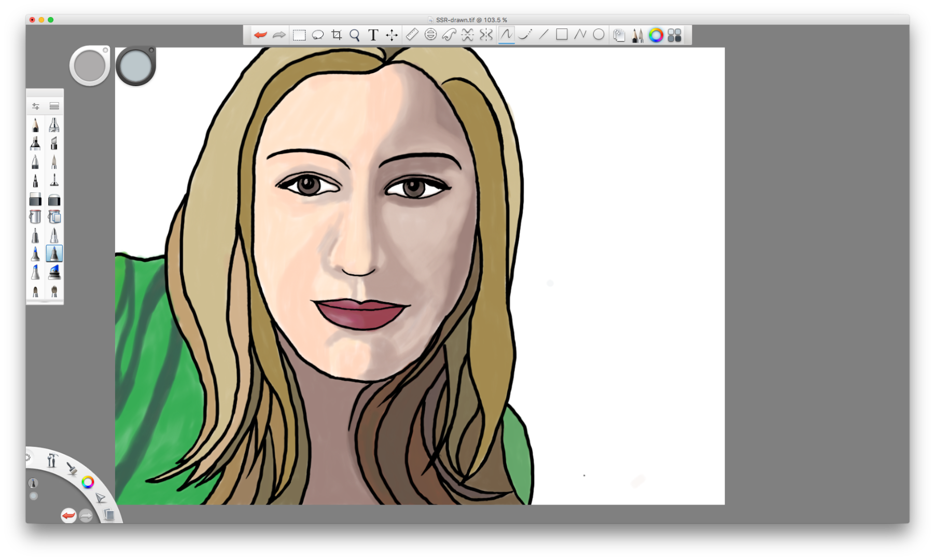This screenshot has width=935, height=560.
Task: Select the blue-tip marker on left column
Action: (35, 254)
